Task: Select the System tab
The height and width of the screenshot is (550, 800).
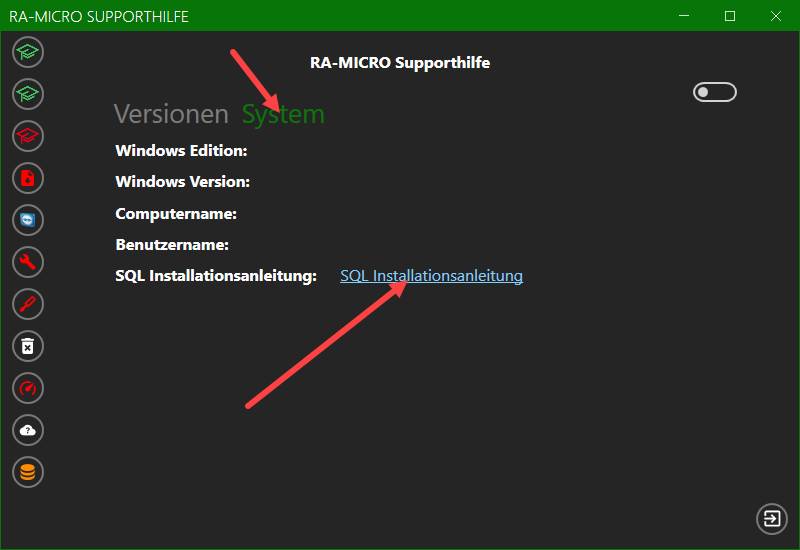Action: point(283,114)
